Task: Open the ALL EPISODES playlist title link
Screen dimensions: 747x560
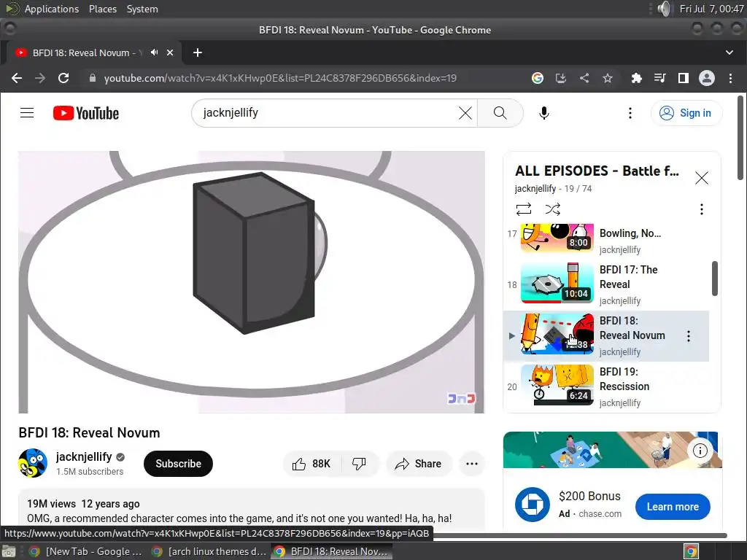Action: pyautogui.click(x=597, y=171)
